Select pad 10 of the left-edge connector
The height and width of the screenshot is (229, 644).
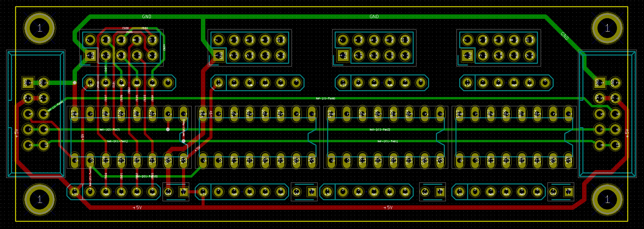click(x=44, y=145)
